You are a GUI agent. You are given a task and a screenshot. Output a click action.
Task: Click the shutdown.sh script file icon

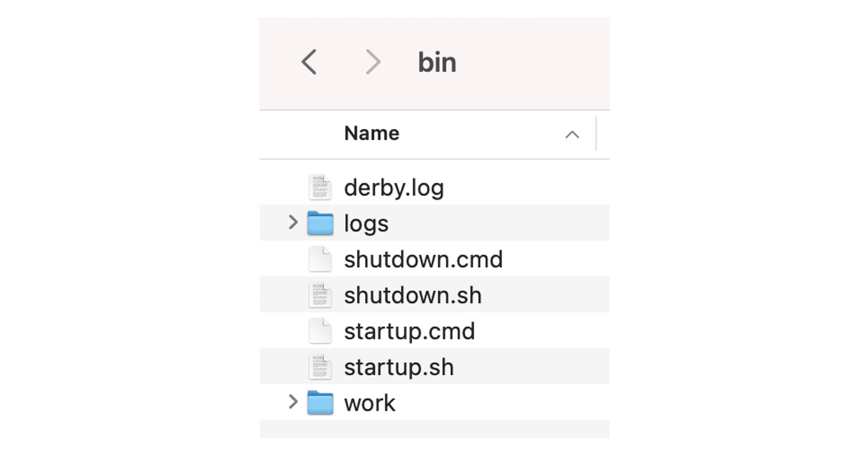(x=320, y=295)
